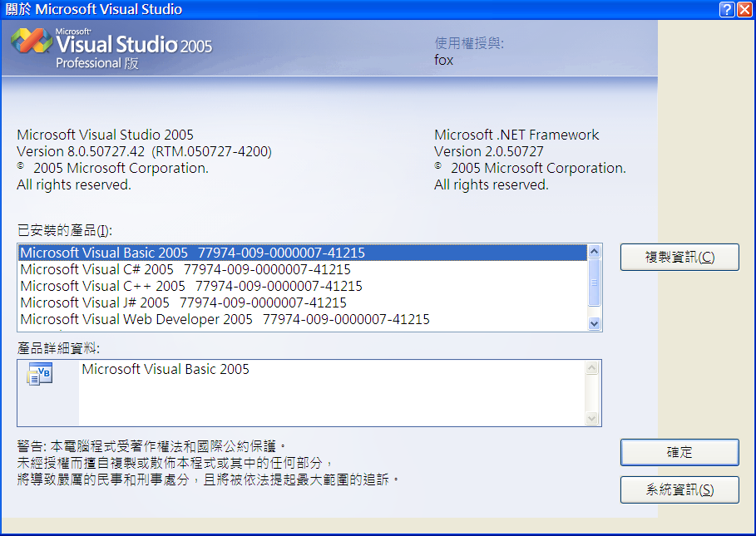The height and width of the screenshot is (536, 756).
Task: Click the 使用權授與 label
Action: click(x=469, y=43)
